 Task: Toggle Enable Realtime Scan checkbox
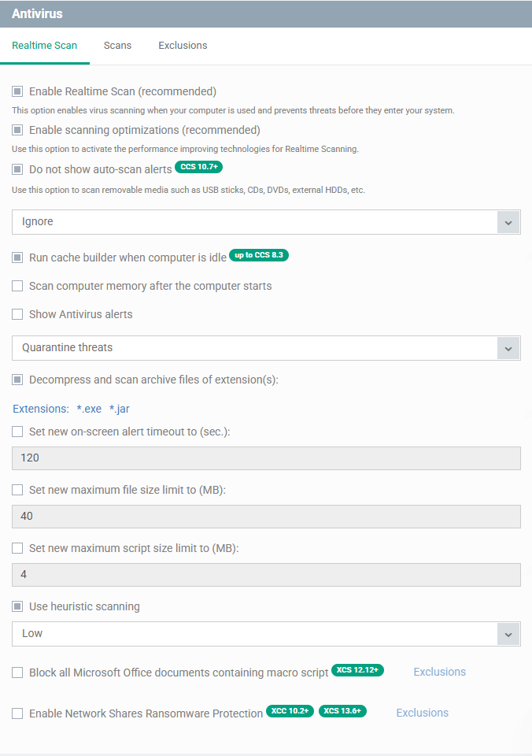coord(17,91)
